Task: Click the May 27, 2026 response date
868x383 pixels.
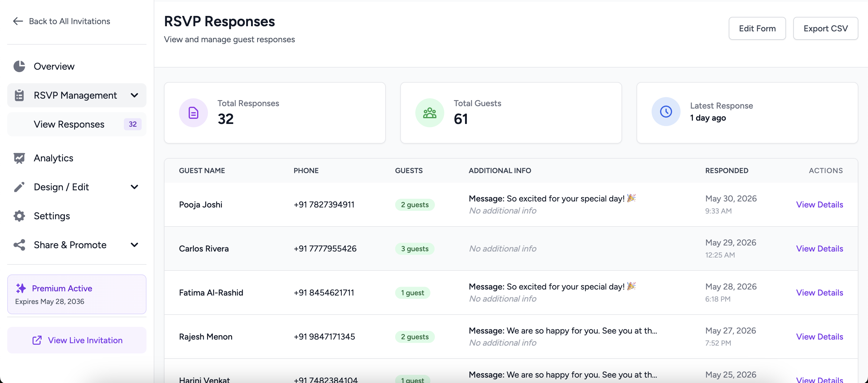Action: tap(731, 331)
